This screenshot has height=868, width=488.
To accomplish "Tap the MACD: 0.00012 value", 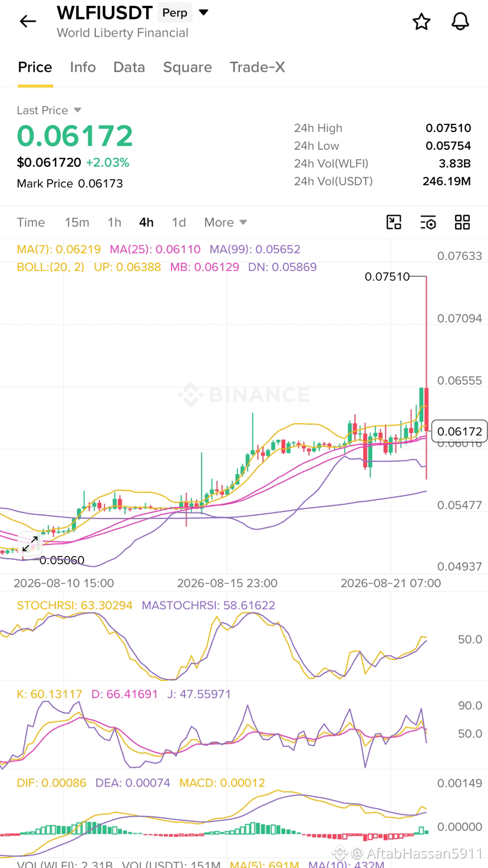I will (222, 783).
